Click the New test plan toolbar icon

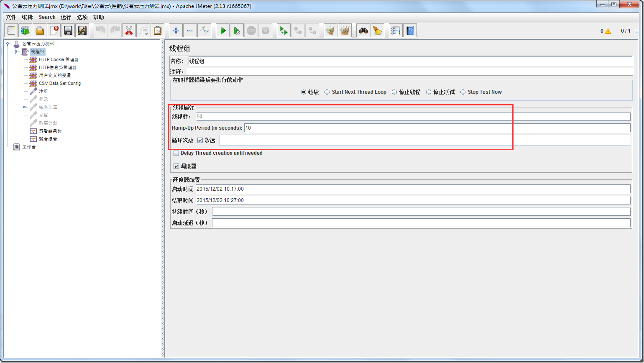click(12, 31)
